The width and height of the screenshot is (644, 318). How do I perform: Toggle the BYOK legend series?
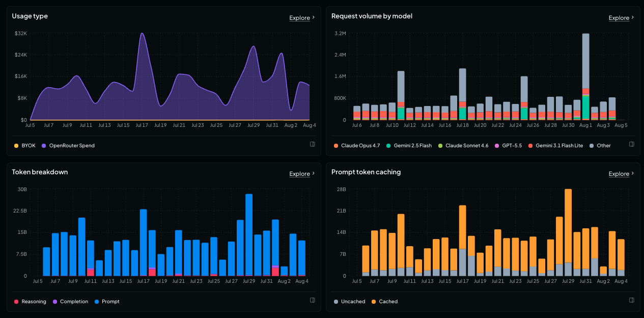(25, 145)
